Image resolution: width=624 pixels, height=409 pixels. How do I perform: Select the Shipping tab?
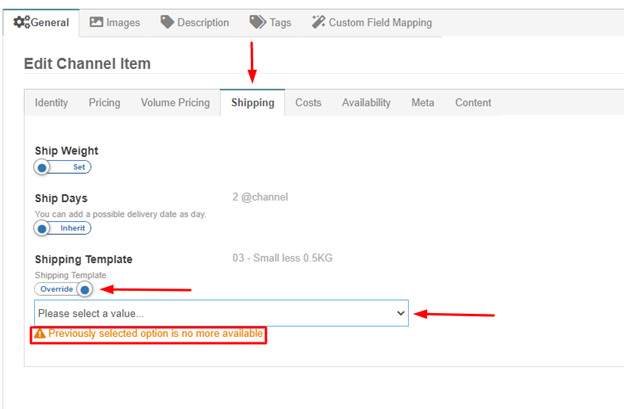(x=252, y=103)
